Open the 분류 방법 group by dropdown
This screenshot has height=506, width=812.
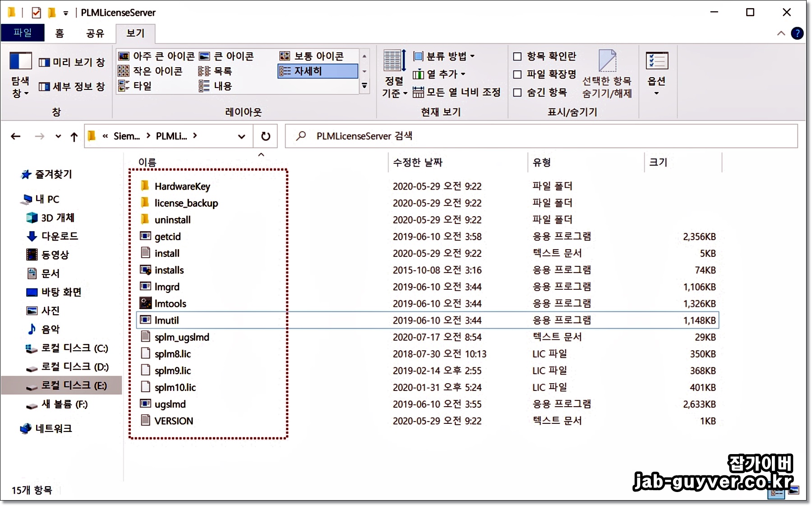tap(444, 56)
